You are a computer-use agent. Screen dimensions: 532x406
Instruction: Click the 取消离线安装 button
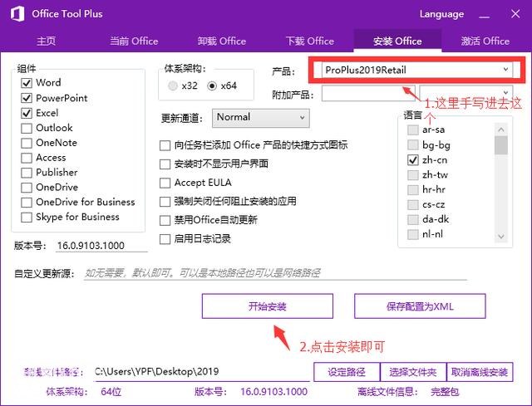point(480,372)
